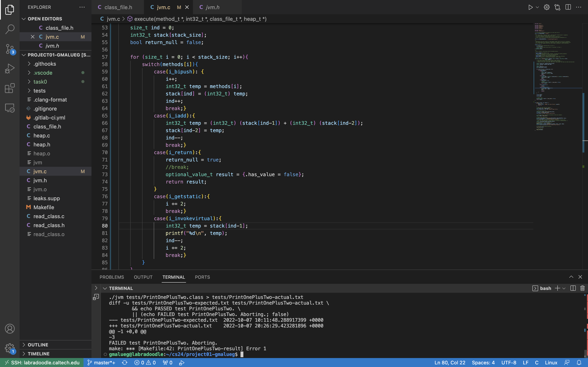Switch to the class_file.h editor tab

click(x=118, y=7)
